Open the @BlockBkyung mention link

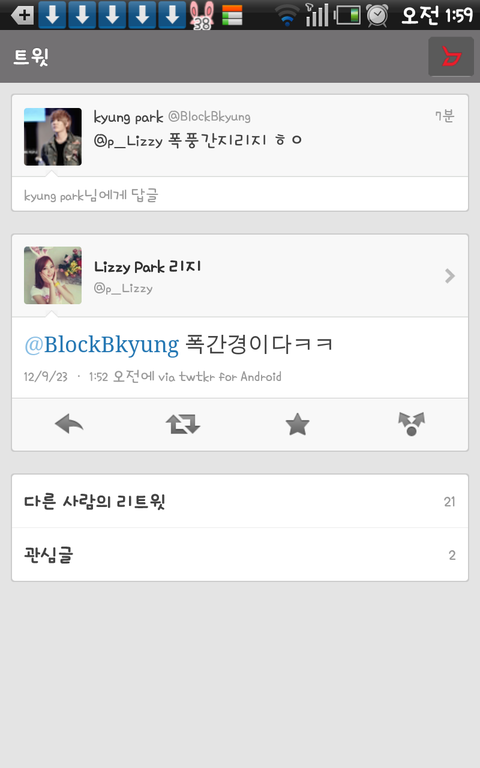pyautogui.click(x=102, y=344)
